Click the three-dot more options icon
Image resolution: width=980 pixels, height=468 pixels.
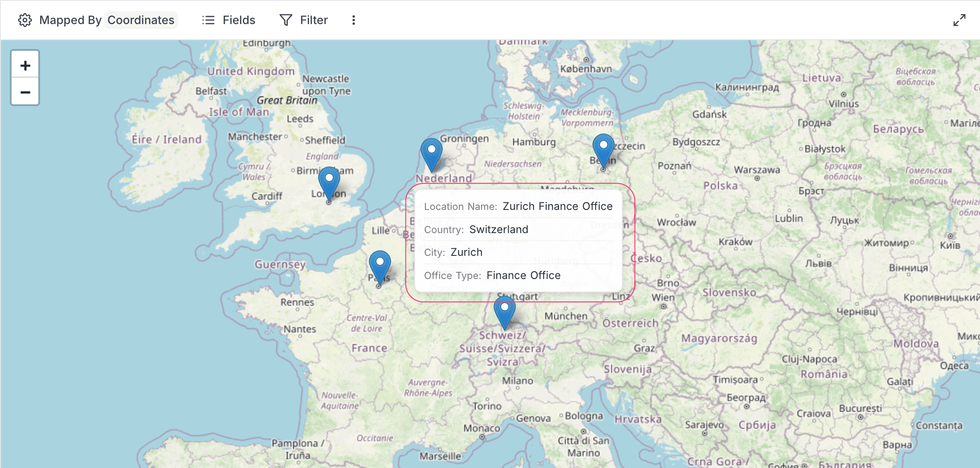point(354,20)
